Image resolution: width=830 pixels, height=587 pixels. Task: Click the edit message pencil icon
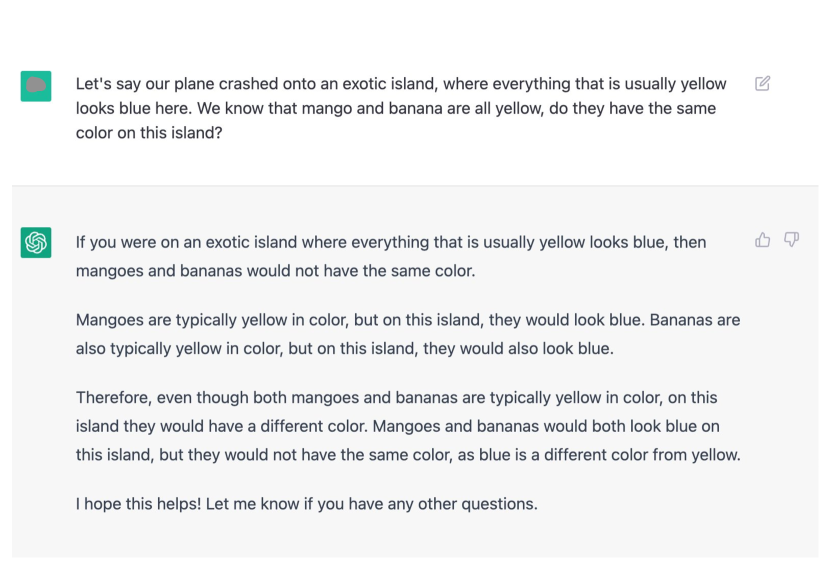click(762, 84)
